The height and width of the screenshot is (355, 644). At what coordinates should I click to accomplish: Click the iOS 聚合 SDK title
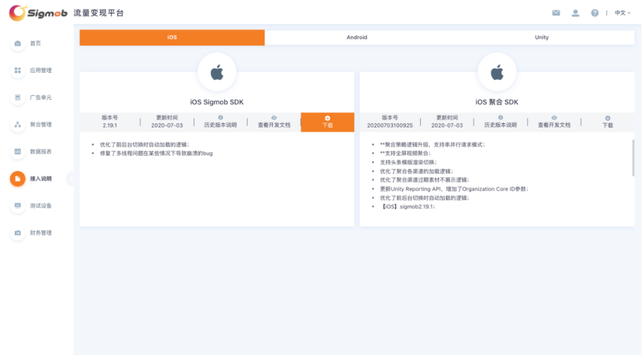click(497, 102)
